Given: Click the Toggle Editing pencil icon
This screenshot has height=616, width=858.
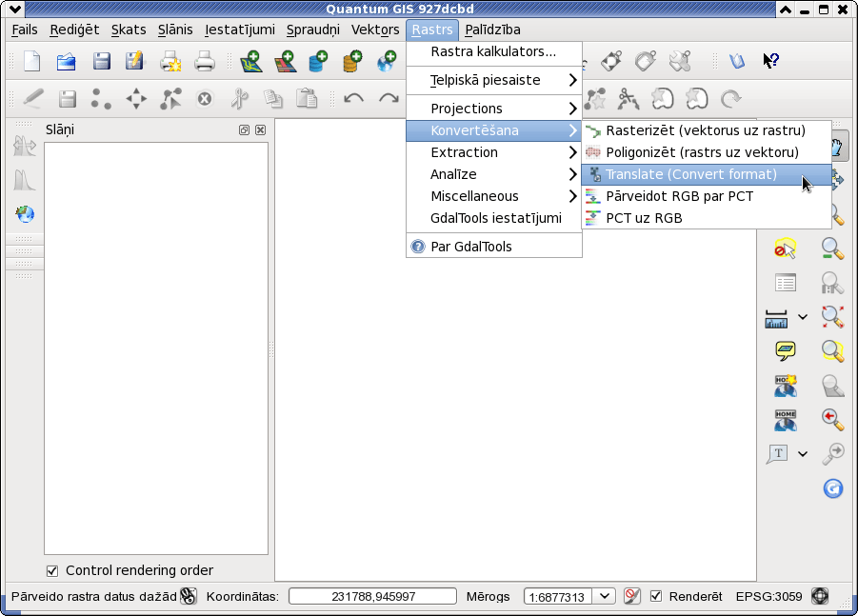Looking at the screenshot, I should point(32,99).
